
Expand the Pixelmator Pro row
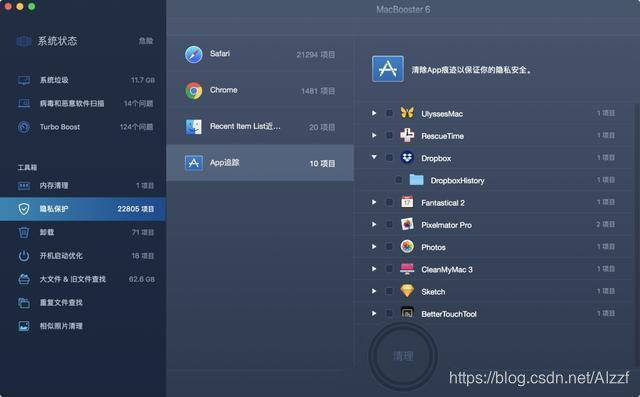click(x=374, y=224)
